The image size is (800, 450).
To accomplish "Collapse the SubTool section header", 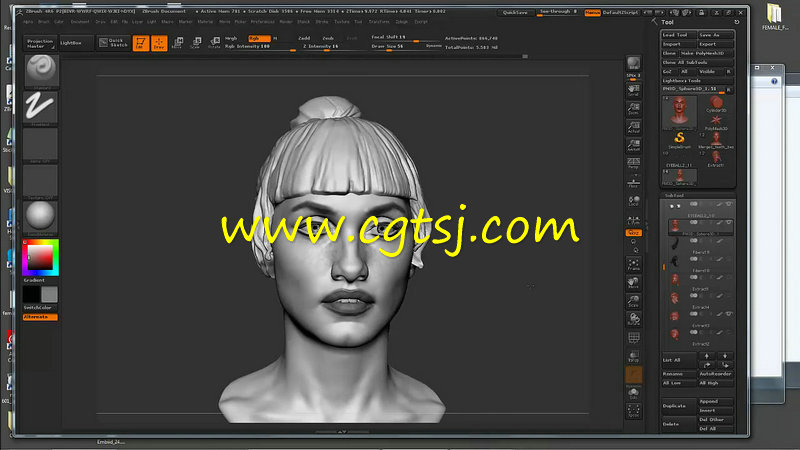I will tap(674, 195).
